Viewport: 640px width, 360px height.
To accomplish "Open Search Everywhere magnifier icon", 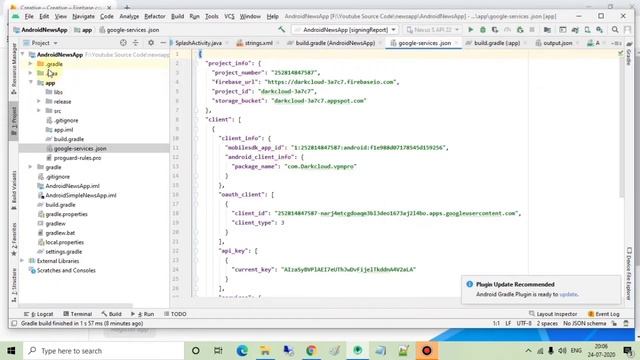I will (615, 30).
